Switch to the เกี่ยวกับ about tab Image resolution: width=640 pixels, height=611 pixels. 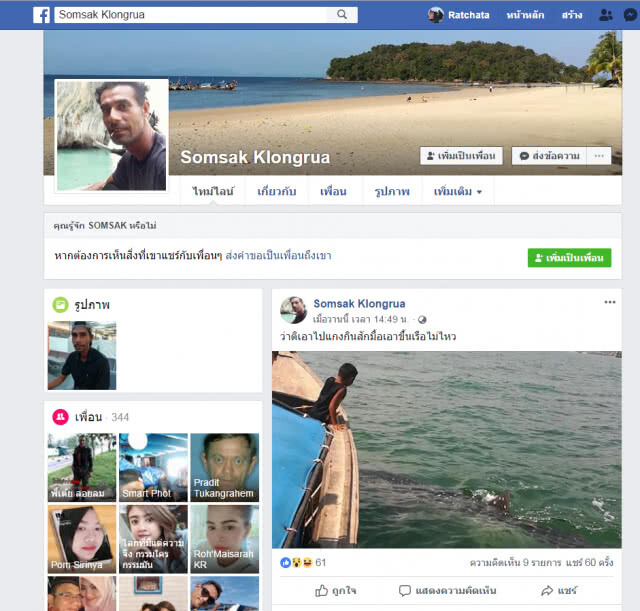point(277,191)
